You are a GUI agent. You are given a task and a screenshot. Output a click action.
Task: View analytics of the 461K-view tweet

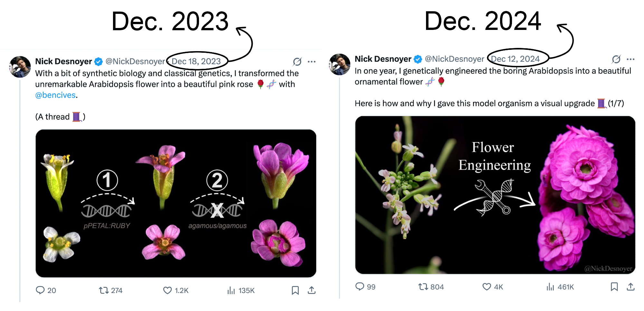click(x=550, y=287)
